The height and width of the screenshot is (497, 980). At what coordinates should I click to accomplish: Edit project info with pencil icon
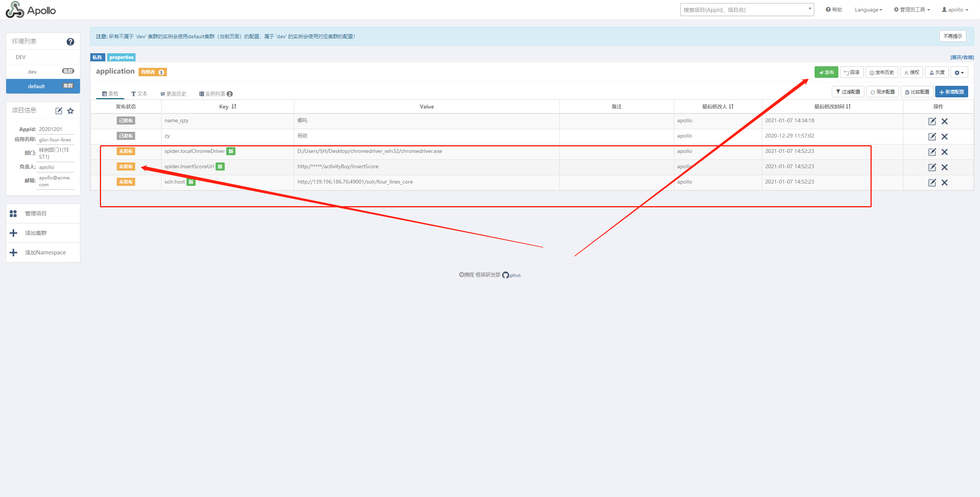[x=59, y=111]
